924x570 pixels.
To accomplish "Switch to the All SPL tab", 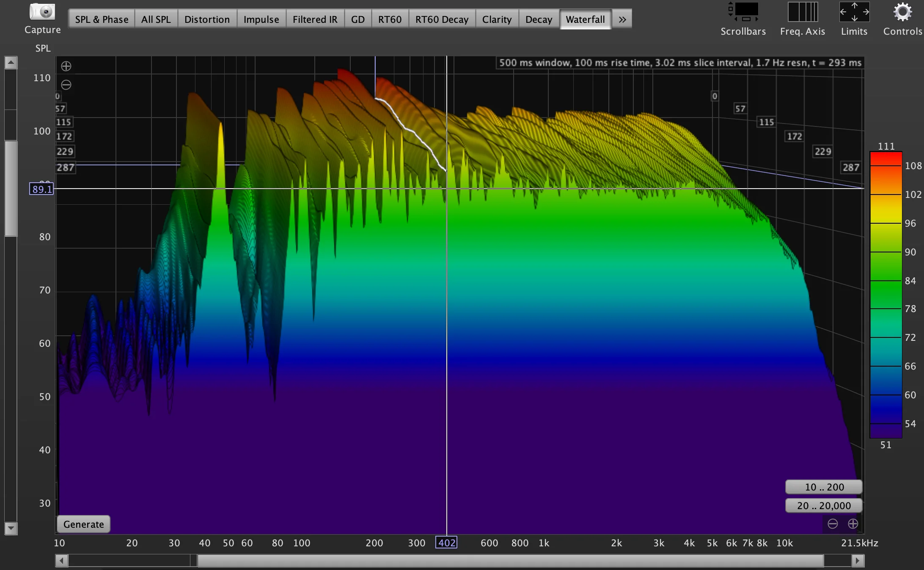I will 156,19.
